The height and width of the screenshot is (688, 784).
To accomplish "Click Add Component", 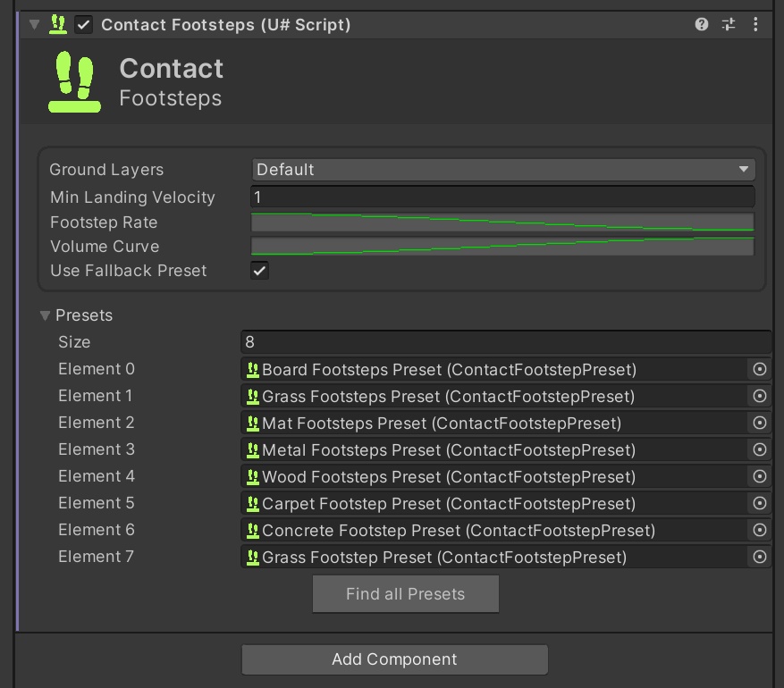I will pyautogui.click(x=394, y=659).
